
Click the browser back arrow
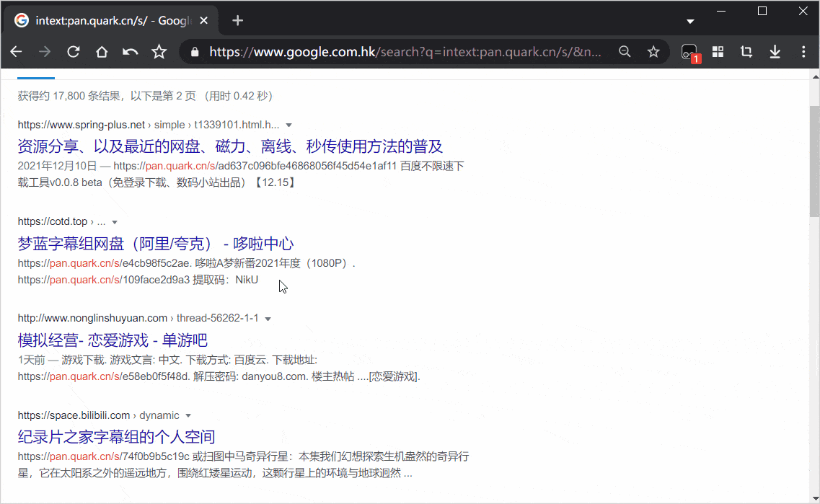point(16,52)
